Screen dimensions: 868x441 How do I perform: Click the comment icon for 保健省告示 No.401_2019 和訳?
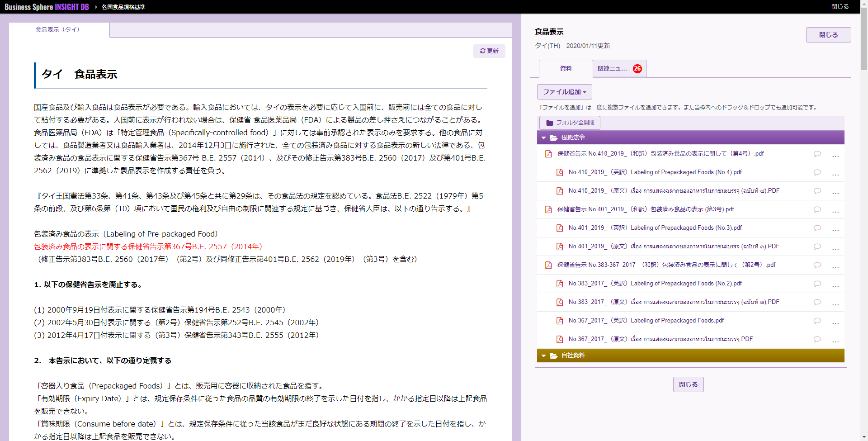point(817,209)
